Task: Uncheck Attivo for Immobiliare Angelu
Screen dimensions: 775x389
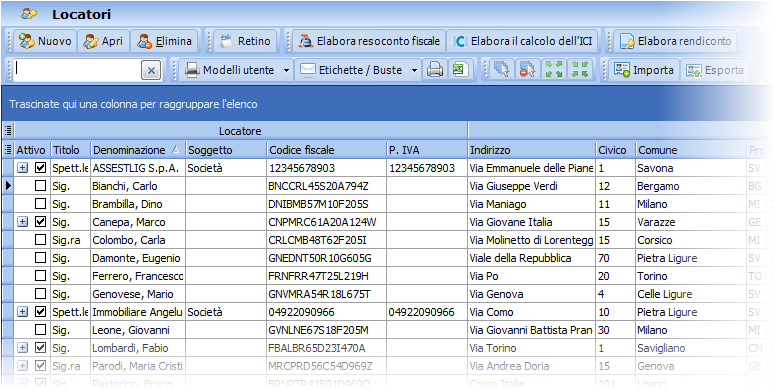Action: pos(41,312)
